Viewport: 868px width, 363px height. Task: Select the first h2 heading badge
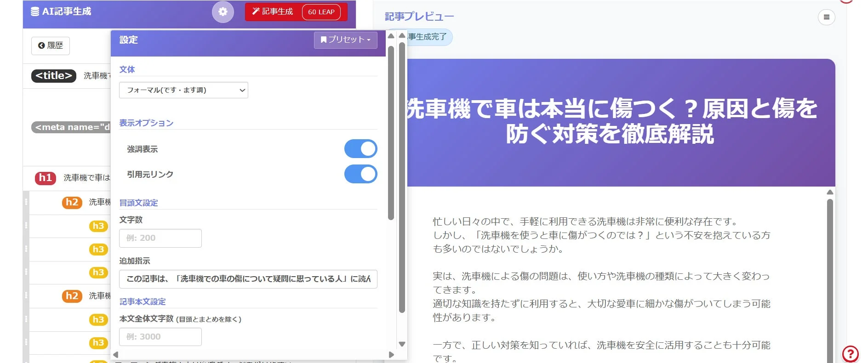tap(72, 202)
